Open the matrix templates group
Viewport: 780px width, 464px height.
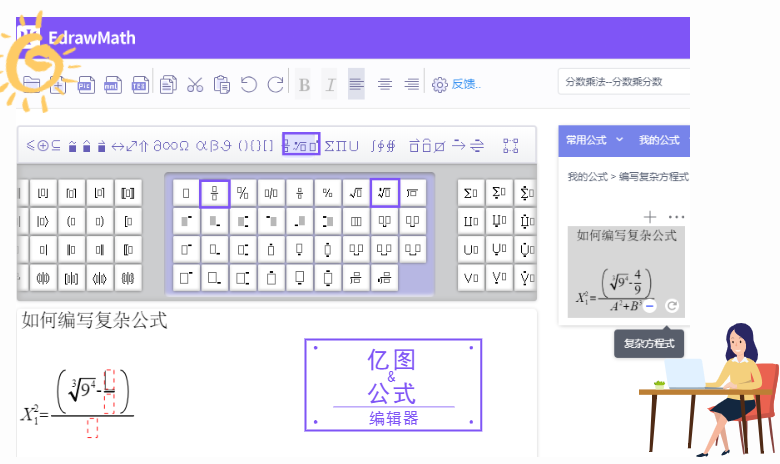pos(510,146)
